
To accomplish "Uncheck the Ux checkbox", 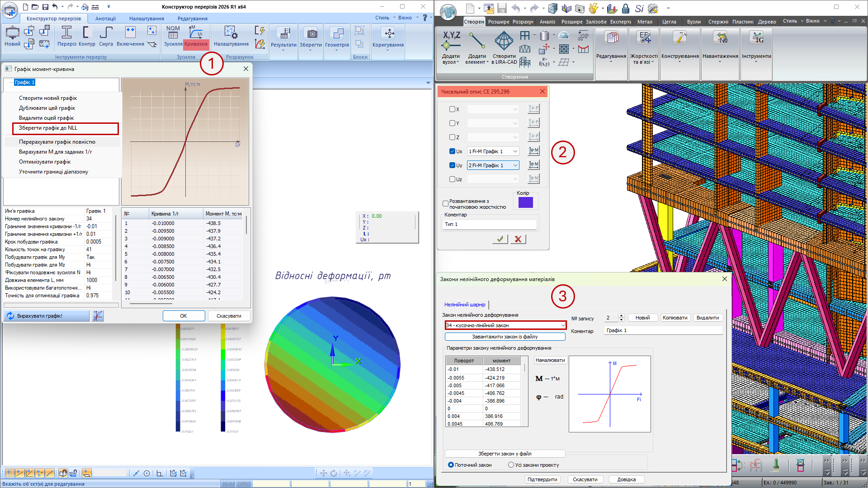I will (x=452, y=151).
